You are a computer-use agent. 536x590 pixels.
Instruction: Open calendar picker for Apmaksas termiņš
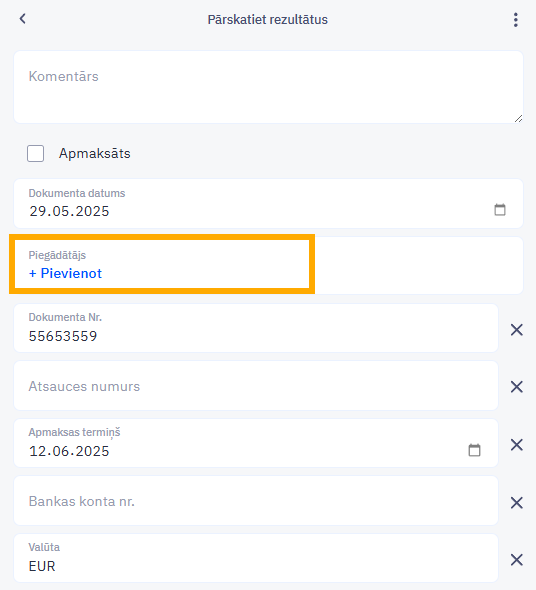pos(474,450)
